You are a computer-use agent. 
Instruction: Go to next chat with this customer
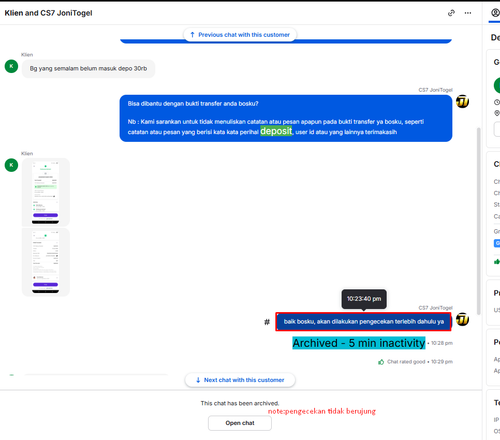pos(240,380)
